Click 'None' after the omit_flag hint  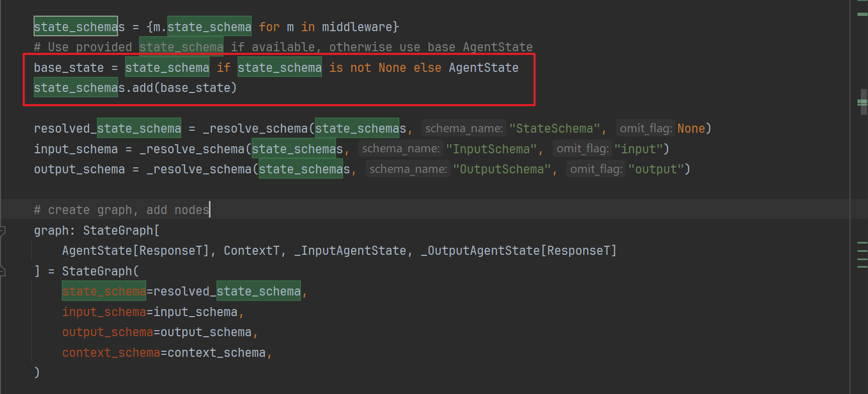click(691, 129)
